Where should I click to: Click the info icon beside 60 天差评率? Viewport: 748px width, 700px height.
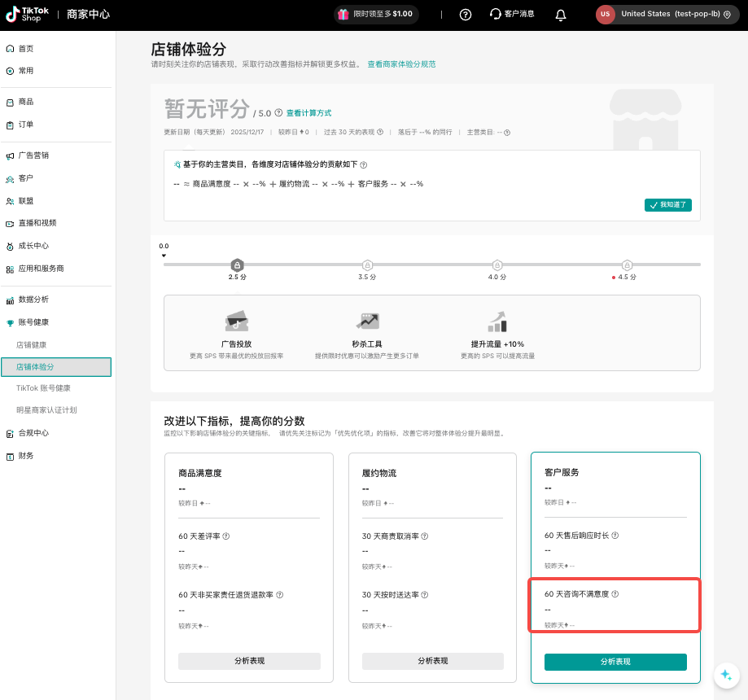coord(226,536)
